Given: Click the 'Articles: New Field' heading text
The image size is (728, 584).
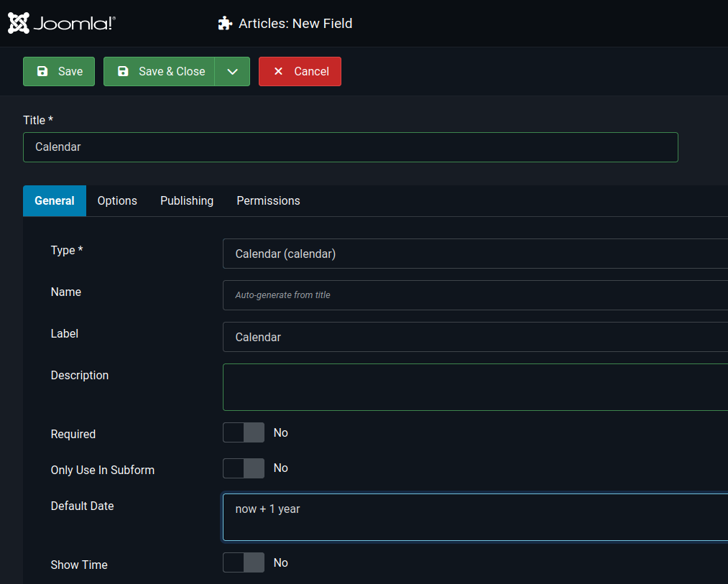Looking at the screenshot, I should coord(295,23).
